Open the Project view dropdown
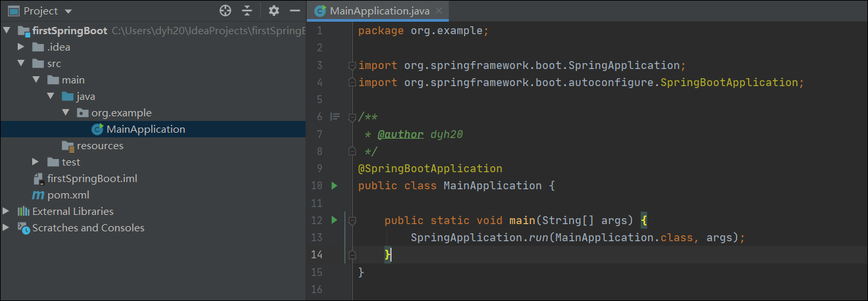The height and width of the screenshot is (301, 868). pyautogui.click(x=69, y=11)
